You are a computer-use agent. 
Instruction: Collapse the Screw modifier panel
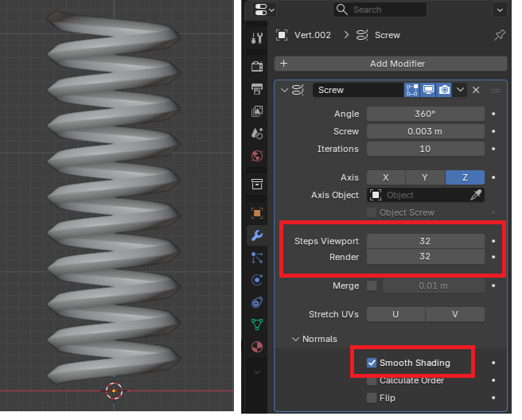[284, 90]
